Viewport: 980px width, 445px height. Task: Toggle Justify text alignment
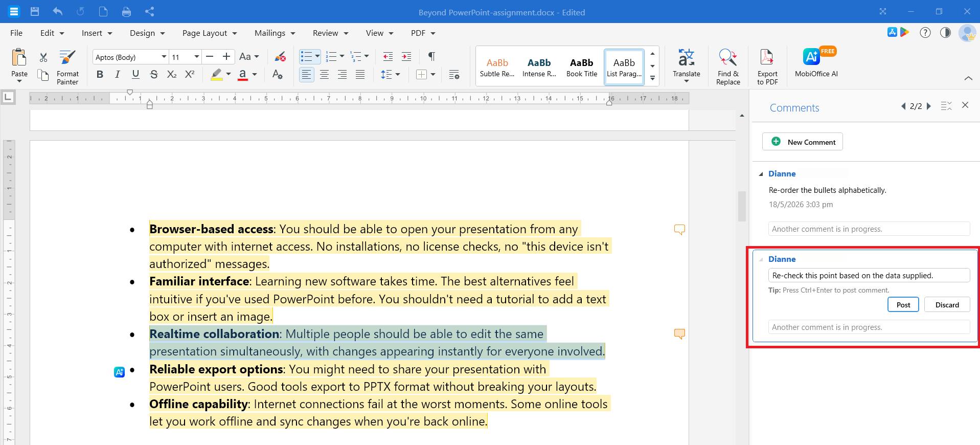coord(360,75)
